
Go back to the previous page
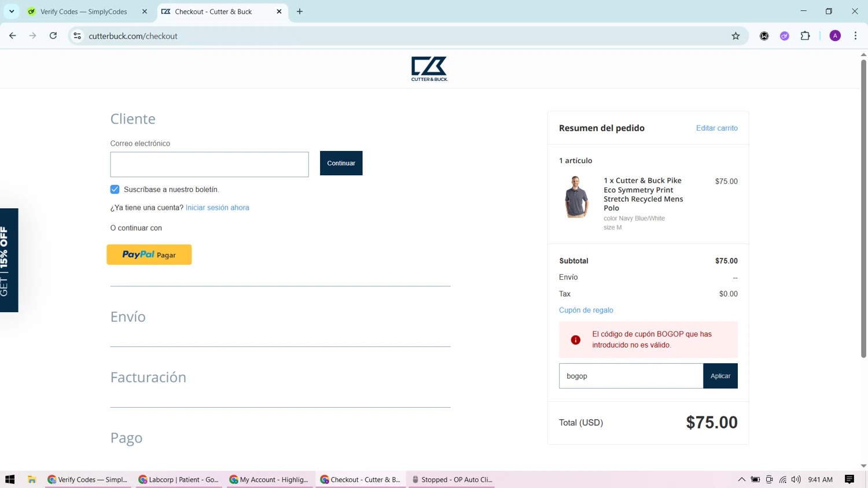tap(13, 36)
